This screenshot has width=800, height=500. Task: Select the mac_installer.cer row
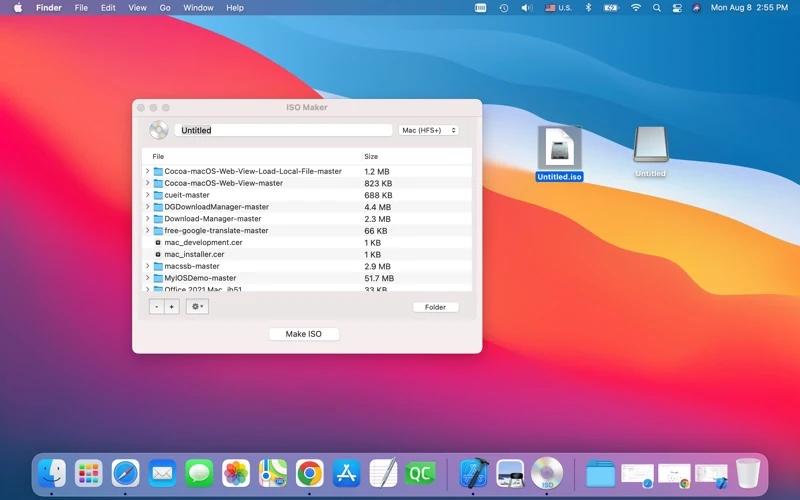307,254
